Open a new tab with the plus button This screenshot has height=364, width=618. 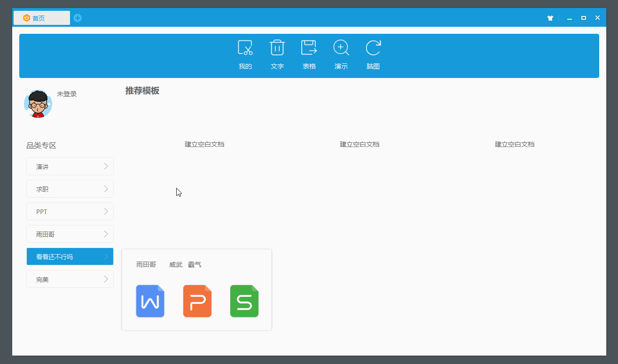click(77, 17)
